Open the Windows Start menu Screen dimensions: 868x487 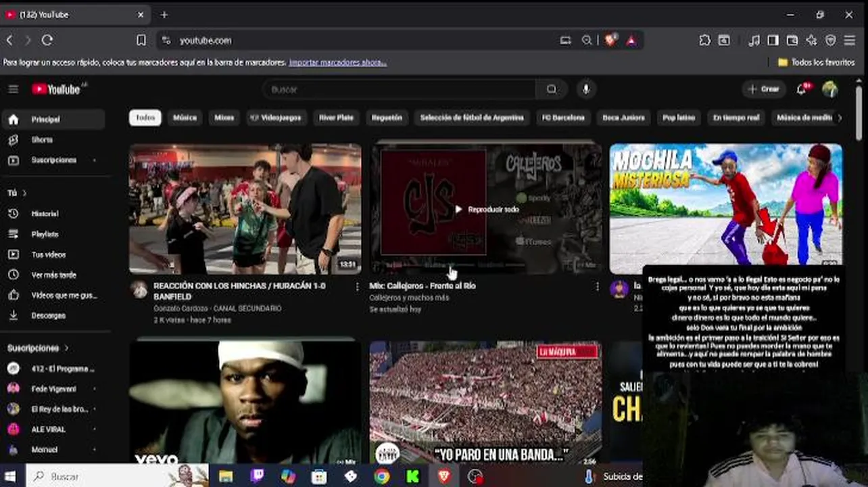11,476
